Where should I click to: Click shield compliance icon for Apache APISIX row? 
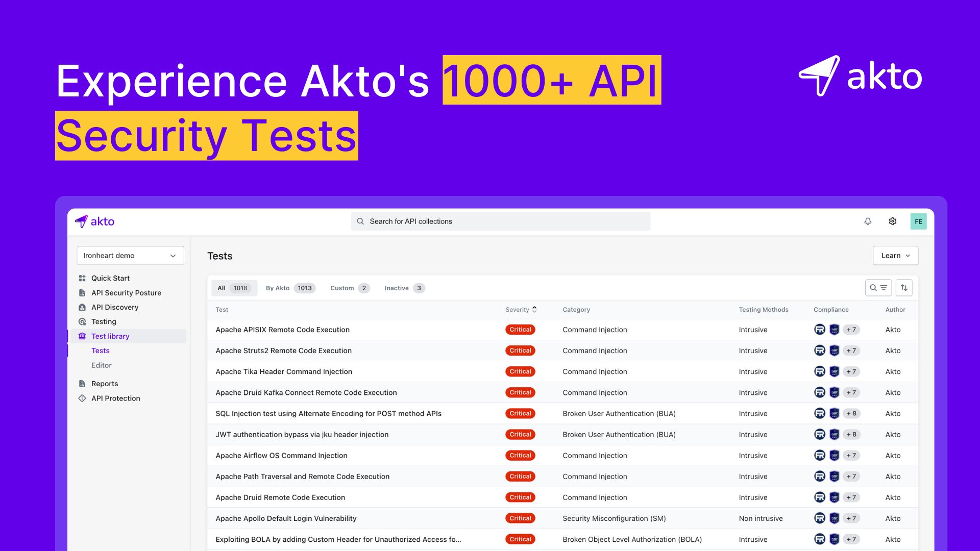[x=835, y=330]
